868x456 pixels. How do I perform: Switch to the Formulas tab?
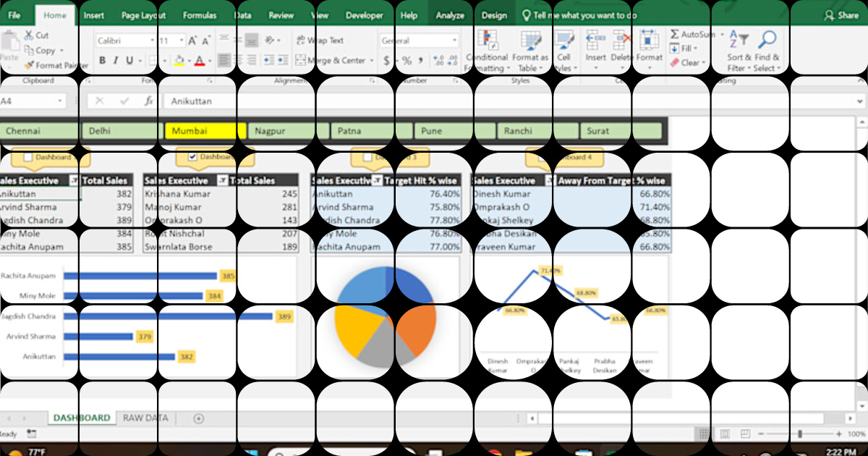pyautogui.click(x=200, y=15)
